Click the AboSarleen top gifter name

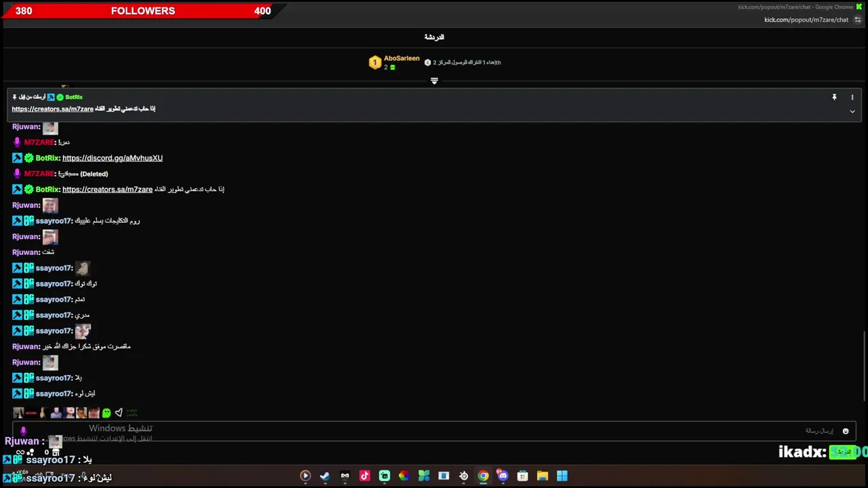[401, 58]
